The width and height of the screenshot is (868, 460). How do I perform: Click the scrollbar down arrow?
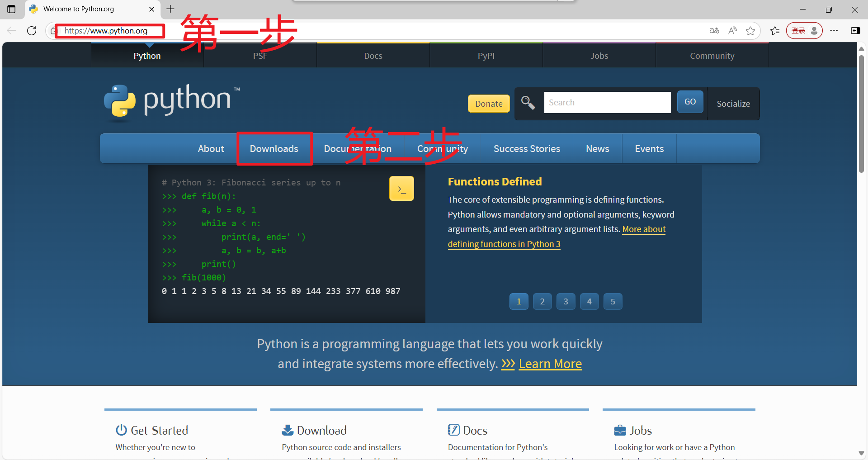tap(861, 453)
